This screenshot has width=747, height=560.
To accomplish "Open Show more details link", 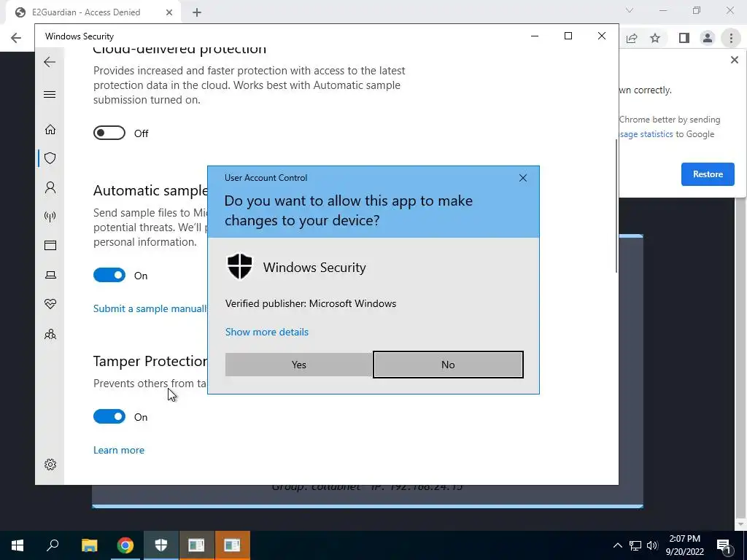I will tap(267, 332).
